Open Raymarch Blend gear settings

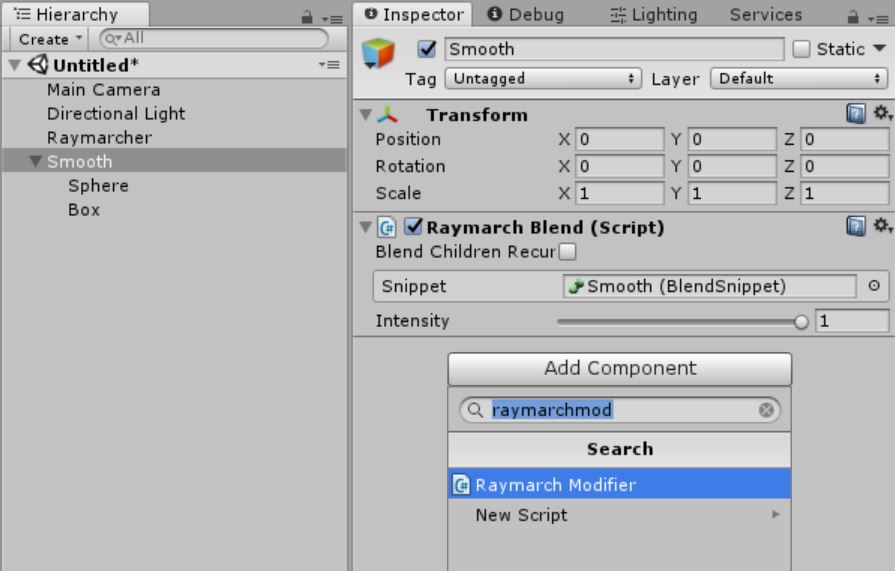coord(882,226)
